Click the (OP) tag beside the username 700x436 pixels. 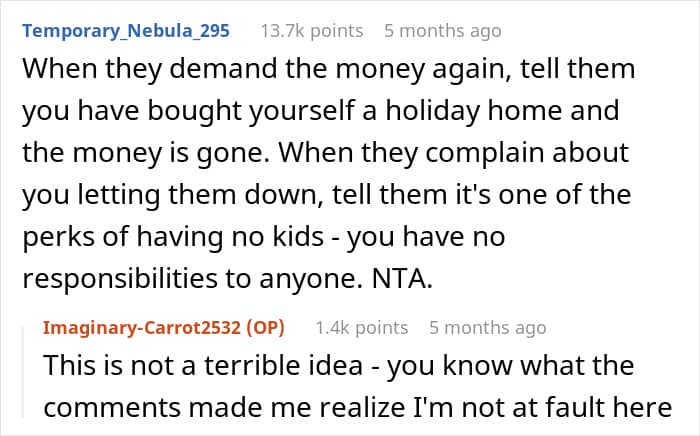(265, 328)
